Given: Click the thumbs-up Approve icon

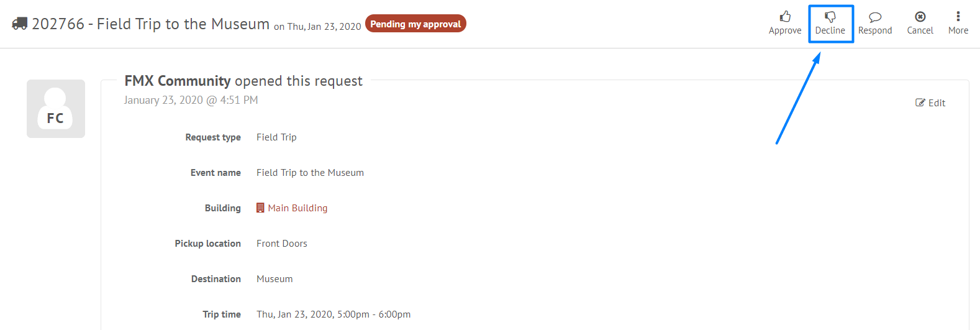Looking at the screenshot, I should 785,17.
